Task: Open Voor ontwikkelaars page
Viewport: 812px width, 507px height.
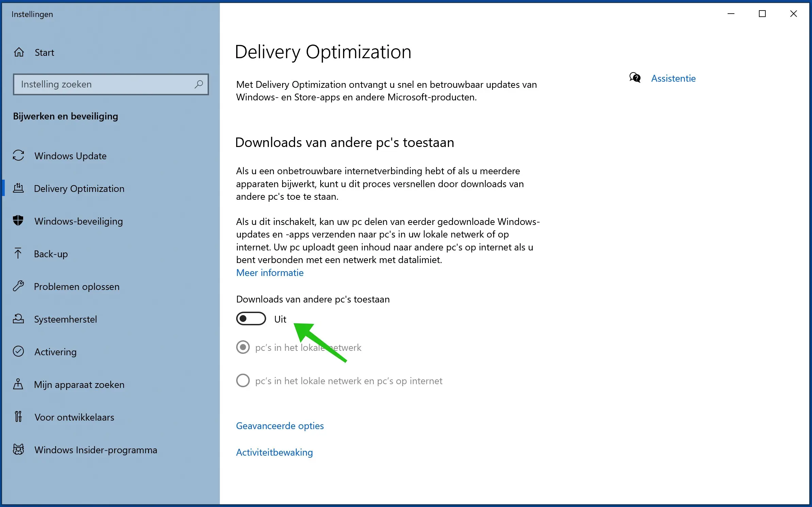Action: 110,417
